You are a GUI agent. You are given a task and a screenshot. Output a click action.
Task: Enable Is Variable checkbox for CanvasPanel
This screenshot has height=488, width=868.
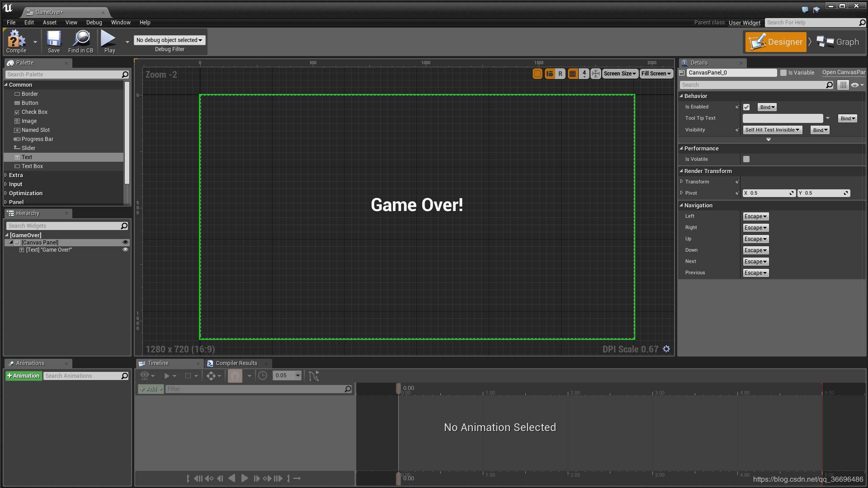(782, 72)
